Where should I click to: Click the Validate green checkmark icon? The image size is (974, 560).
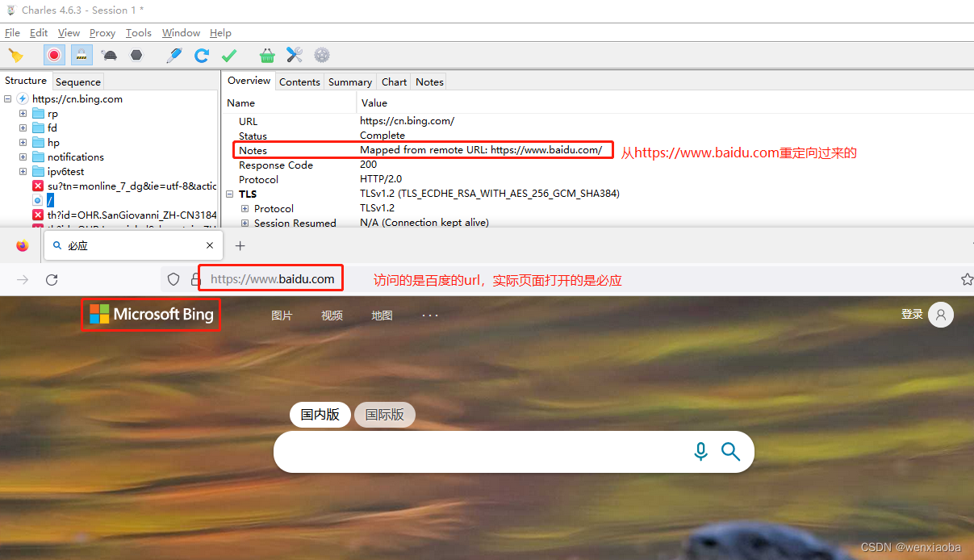click(229, 55)
